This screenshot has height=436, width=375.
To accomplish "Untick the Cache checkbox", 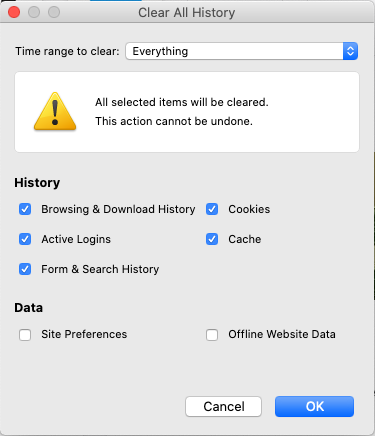I will point(212,239).
